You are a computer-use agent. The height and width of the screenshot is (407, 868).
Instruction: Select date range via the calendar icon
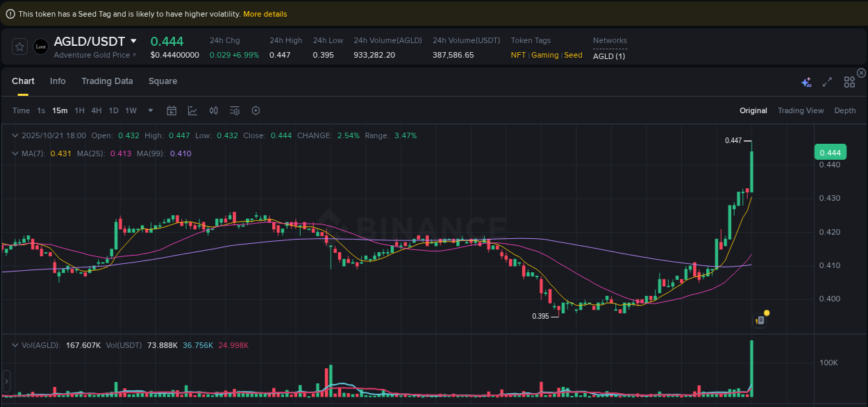click(172, 110)
